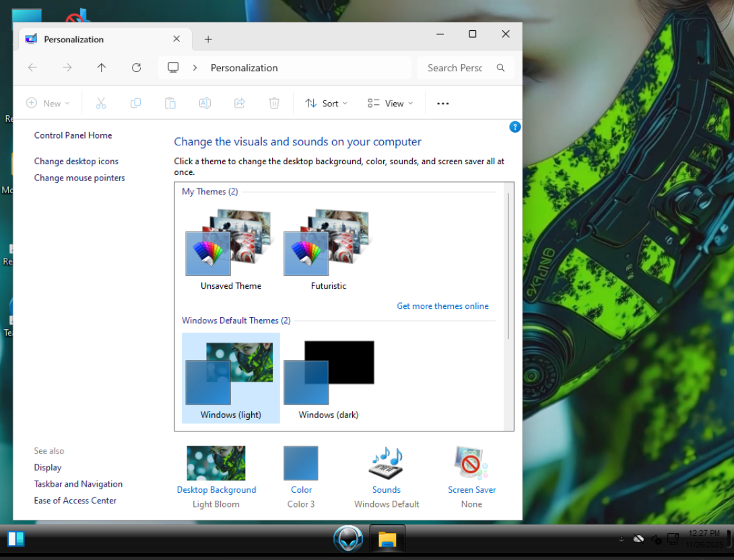This screenshot has width=734, height=560.
Task: Open a new tab with plus button
Action: pos(208,40)
